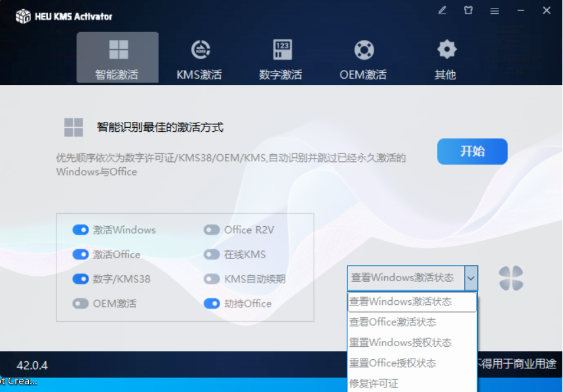Image resolution: width=563 pixels, height=392 pixels.
Task: Switch to the 智能激活 tab
Action: [117, 58]
